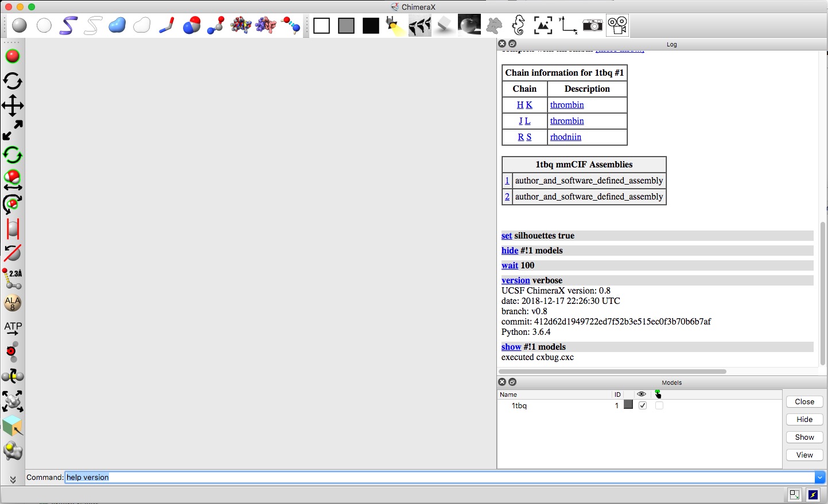Check the selection checkbox for 1tbq
The height and width of the screenshot is (504, 828).
[659, 405]
